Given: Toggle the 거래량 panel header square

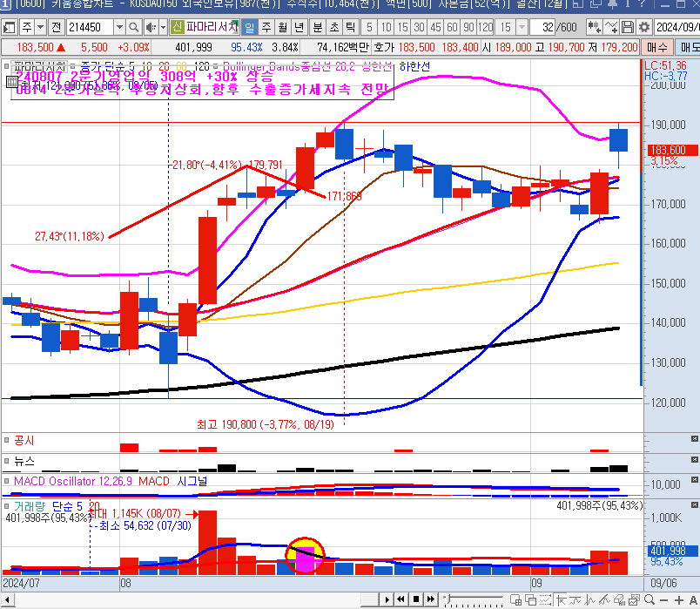Looking at the screenshot, I should (x=7, y=506).
